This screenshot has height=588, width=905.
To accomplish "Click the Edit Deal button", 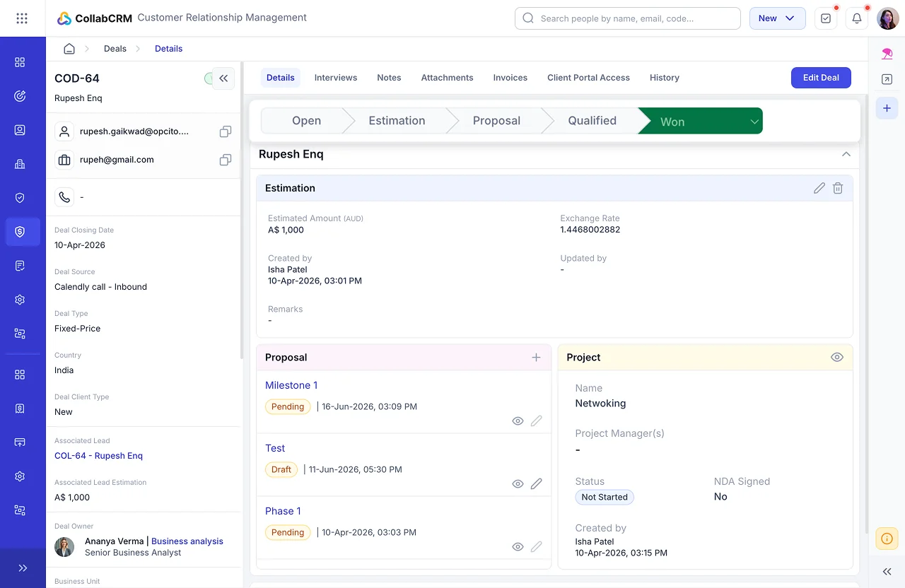I will pyautogui.click(x=821, y=78).
